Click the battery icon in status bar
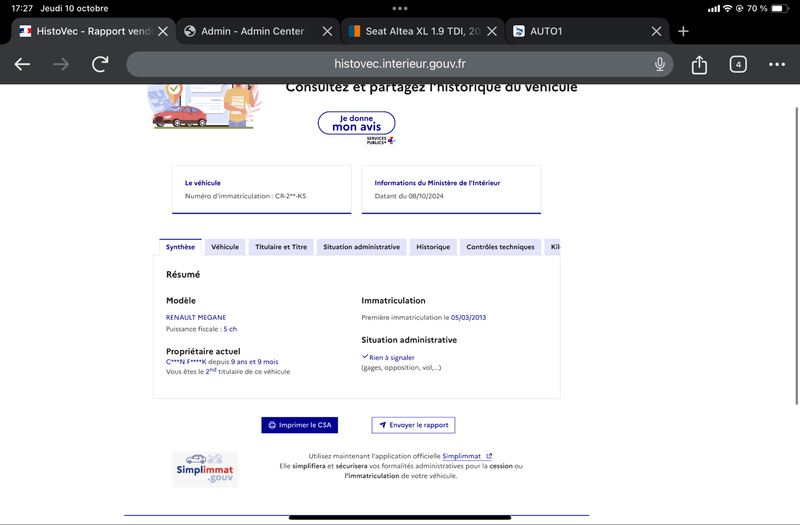This screenshot has width=800, height=525. [780, 9]
